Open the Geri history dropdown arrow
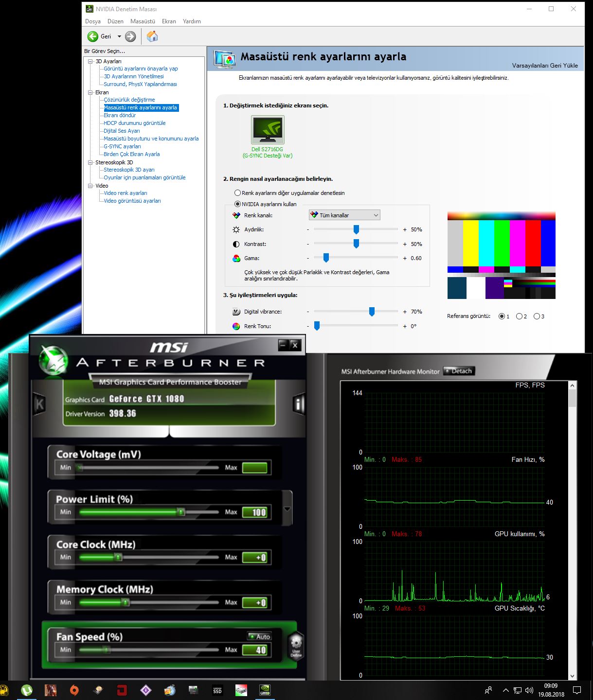This screenshot has height=700, width=593. coord(119,36)
